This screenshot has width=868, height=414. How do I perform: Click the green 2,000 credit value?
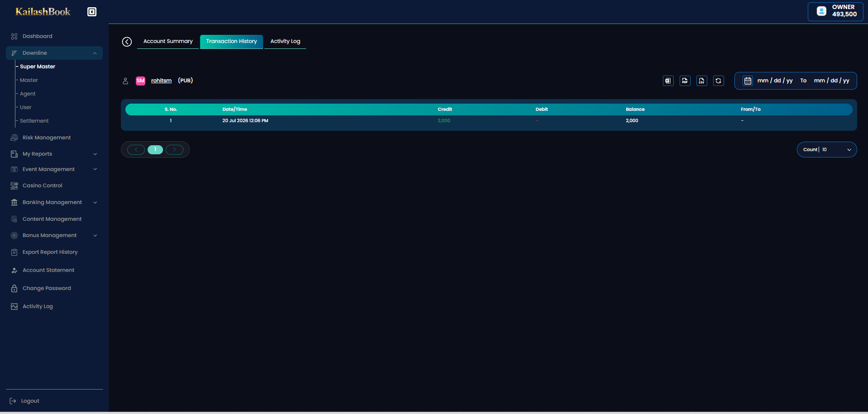(444, 121)
